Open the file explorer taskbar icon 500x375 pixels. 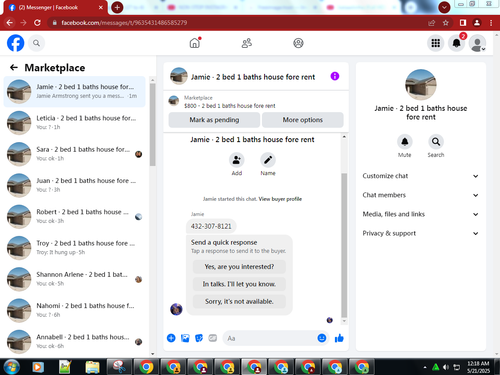coord(92,367)
